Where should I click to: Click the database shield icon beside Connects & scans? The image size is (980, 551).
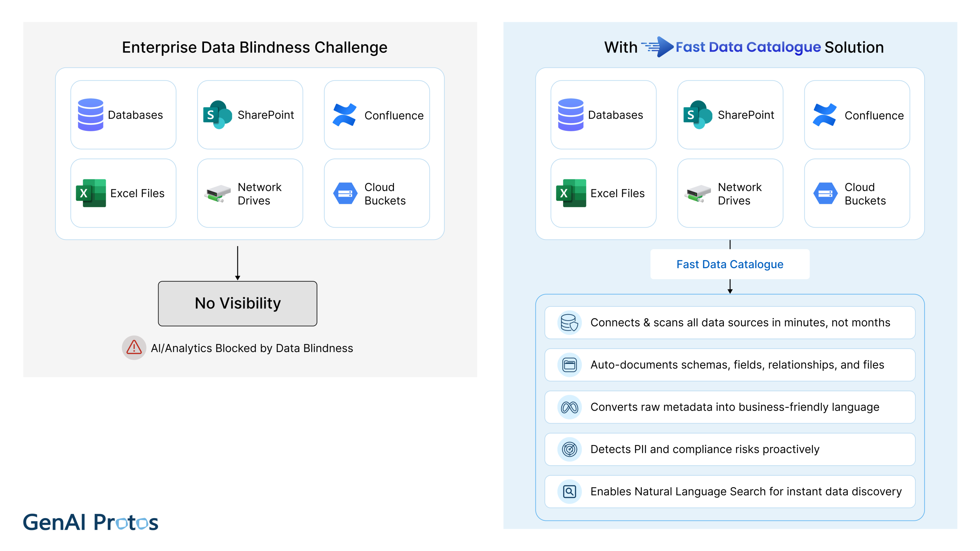(569, 323)
